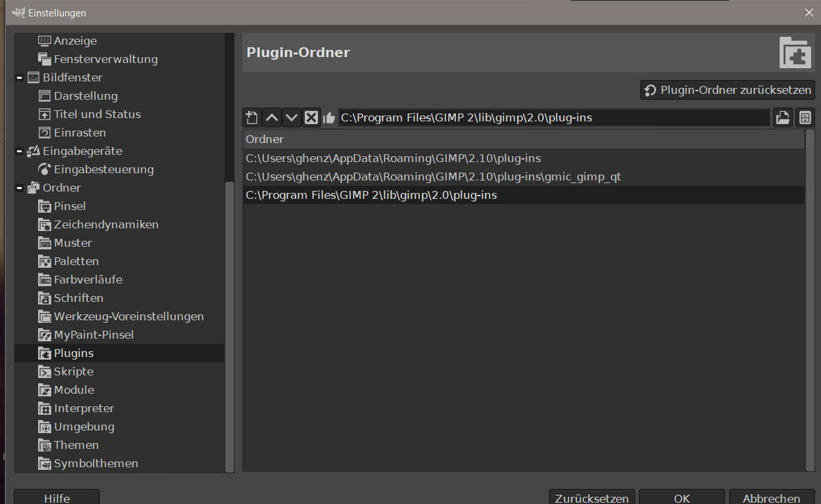821x504 pixels.
Task: Open file chooser icon beside path field
Action: click(783, 118)
